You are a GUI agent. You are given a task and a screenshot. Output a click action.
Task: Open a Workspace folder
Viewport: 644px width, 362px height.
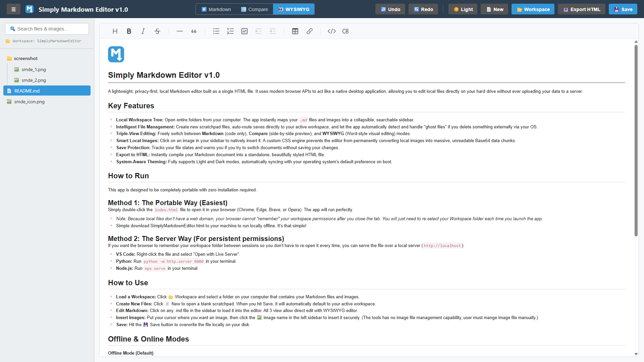pyautogui.click(x=533, y=9)
